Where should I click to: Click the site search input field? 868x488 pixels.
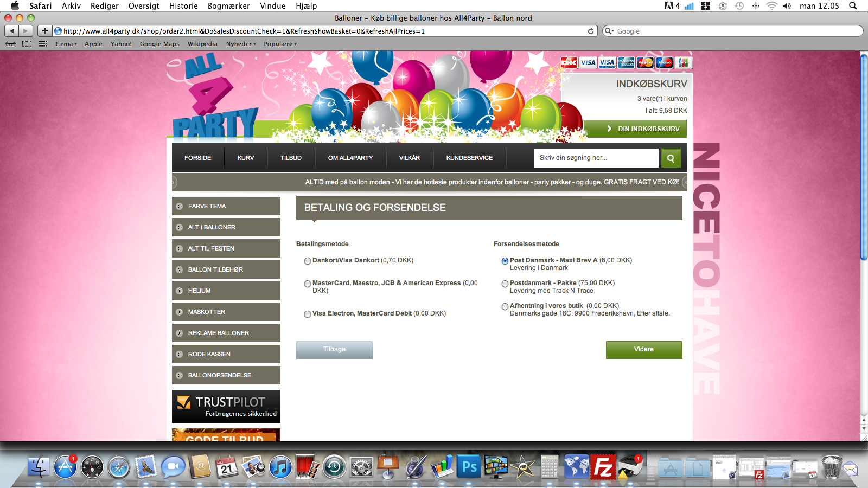click(596, 158)
